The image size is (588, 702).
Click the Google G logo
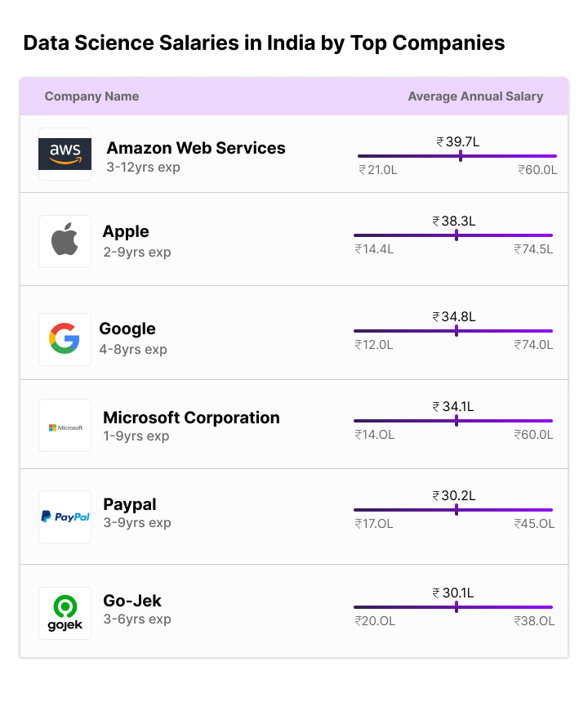coord(65,339)
